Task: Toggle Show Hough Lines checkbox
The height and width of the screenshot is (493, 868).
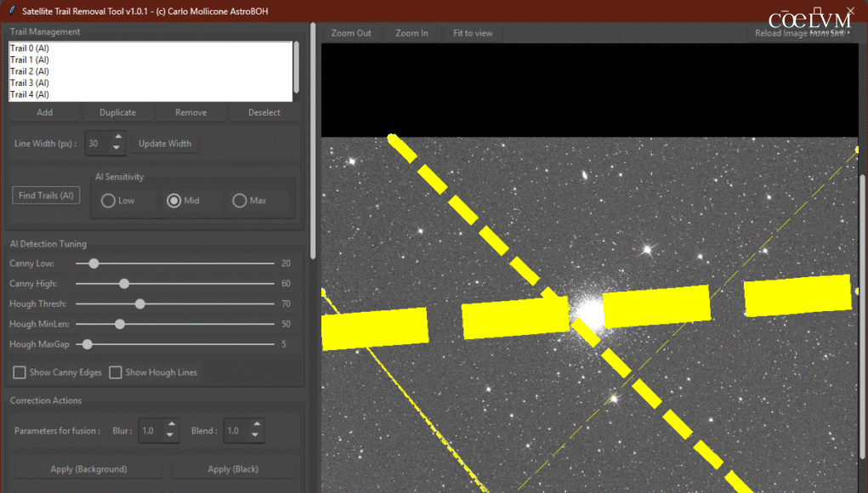Action: (116, 372)
